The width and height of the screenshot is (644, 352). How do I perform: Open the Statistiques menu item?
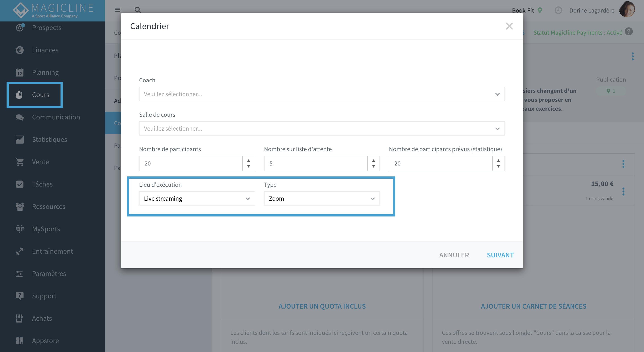tap(49, 140)
